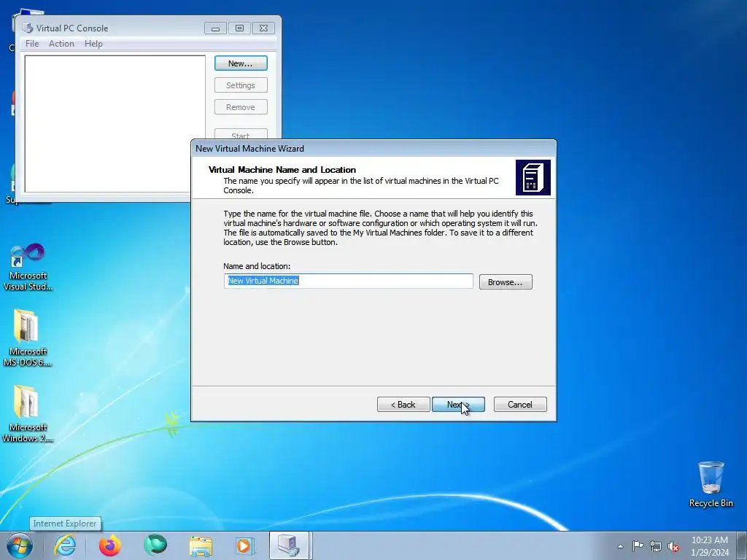Close the Virtual PC Console window
This screenshot has height=560, width=747.
coord(263,28)
